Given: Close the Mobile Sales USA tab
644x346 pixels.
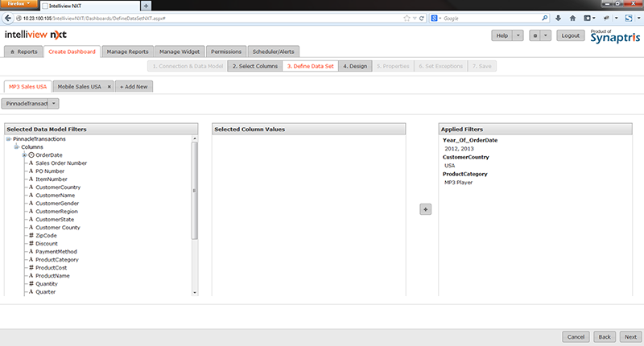Looking at the screenshot, I should [109, 86].
